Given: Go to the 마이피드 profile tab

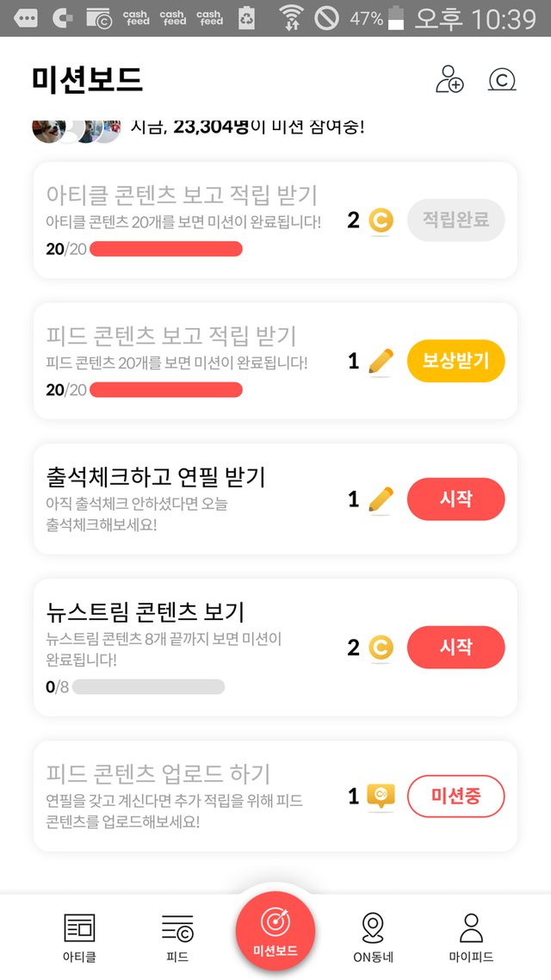Looking at the screenshot, I should (x=471, y=937).
